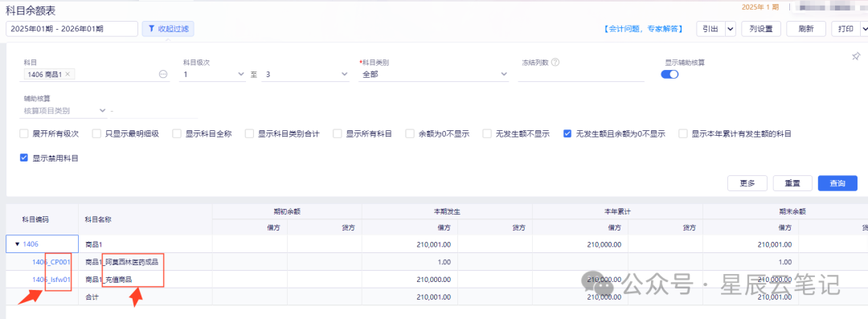Click the 期初余额 column header

tap(287, 211)
